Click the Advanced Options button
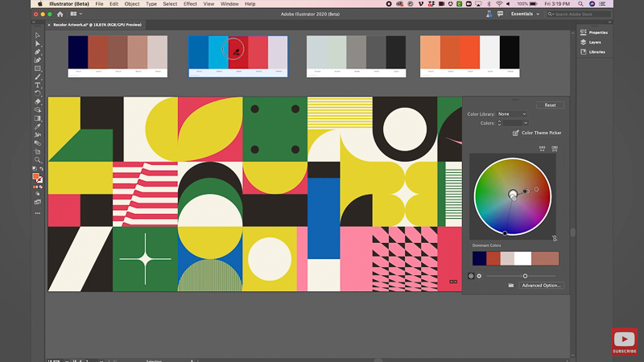Screen dimensions: 644x362 (541, 286)
